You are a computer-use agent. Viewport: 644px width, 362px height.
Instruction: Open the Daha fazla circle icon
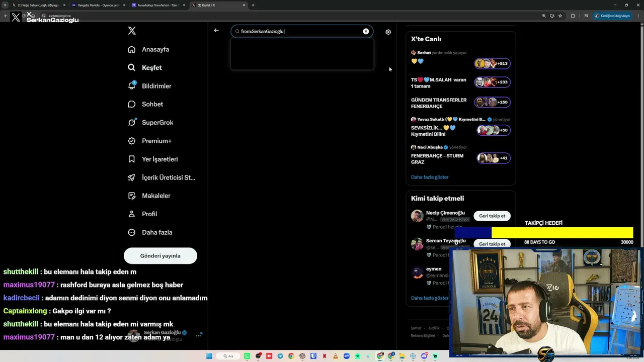click(132, 232)
